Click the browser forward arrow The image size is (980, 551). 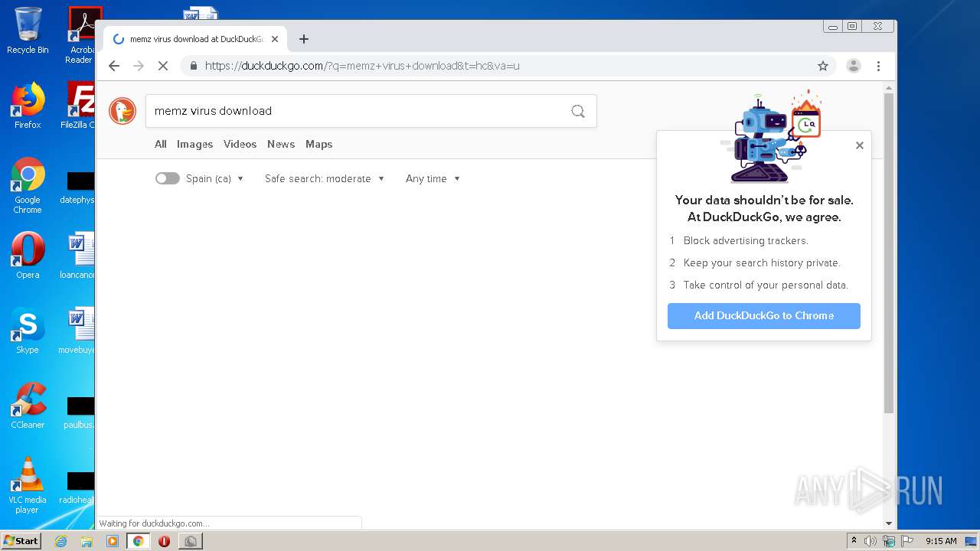[139, 66]
